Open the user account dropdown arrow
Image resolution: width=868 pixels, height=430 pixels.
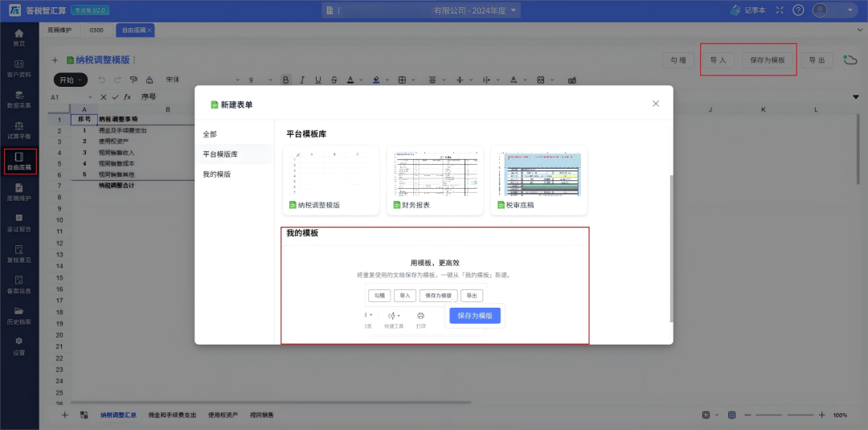[850, 10]
